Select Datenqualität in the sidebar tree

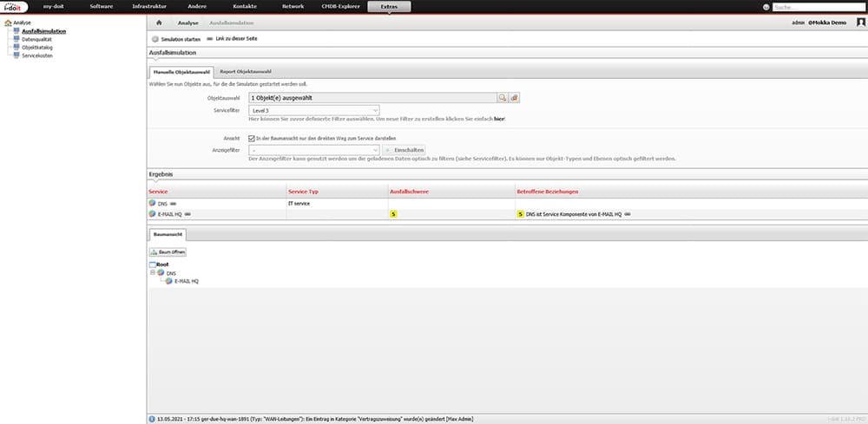(36, 39)
